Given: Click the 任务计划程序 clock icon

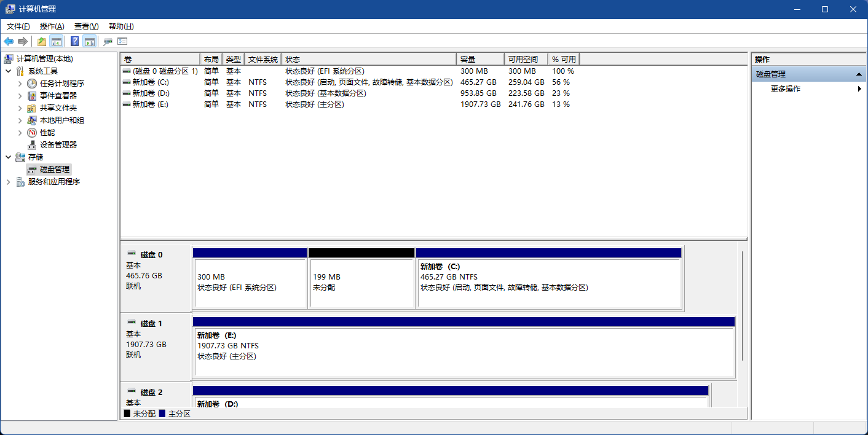Looking at the screenshot, I should click(x=32, y=84).
